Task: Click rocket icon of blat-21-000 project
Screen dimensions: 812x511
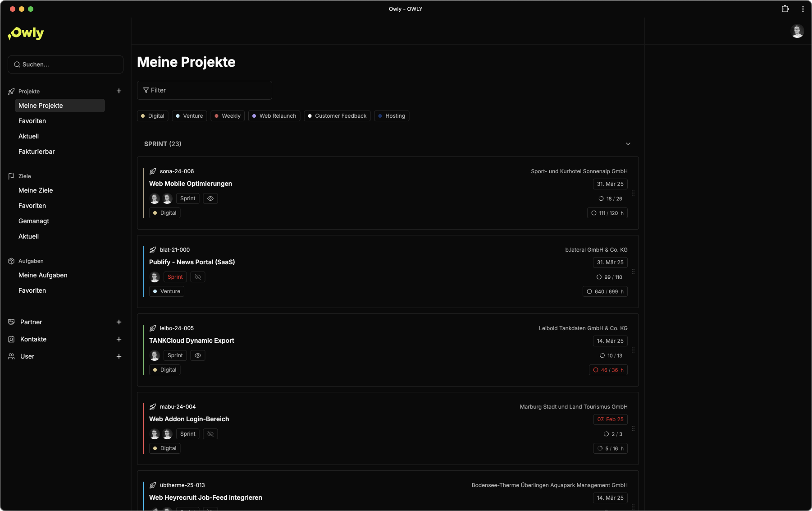Action: point(153,250)
